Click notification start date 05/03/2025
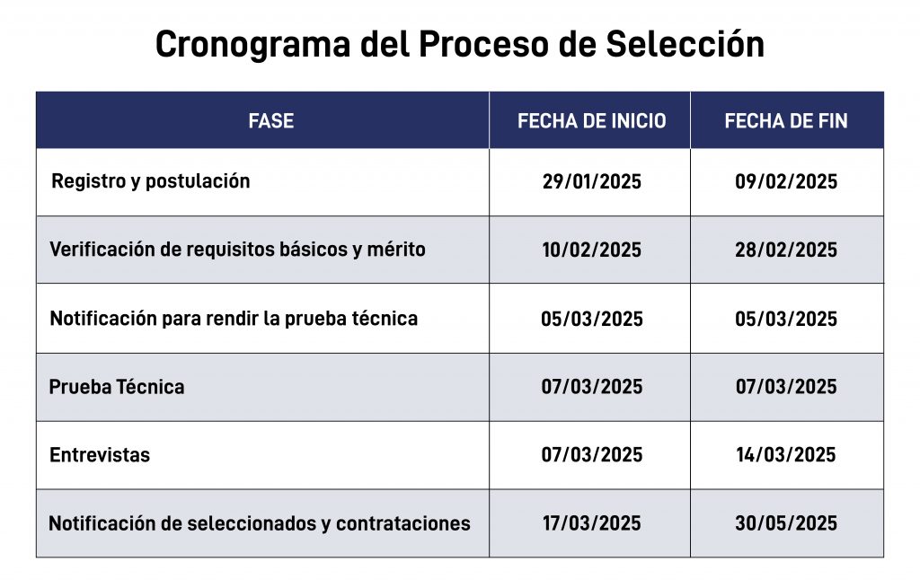Screen dimensions: 920x588 (x=591, y=319)
